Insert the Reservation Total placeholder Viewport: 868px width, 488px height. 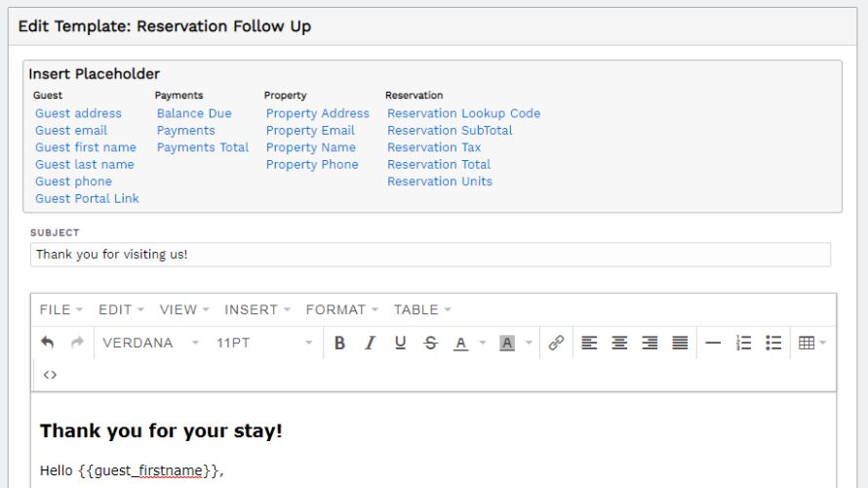tap(439, 164)
